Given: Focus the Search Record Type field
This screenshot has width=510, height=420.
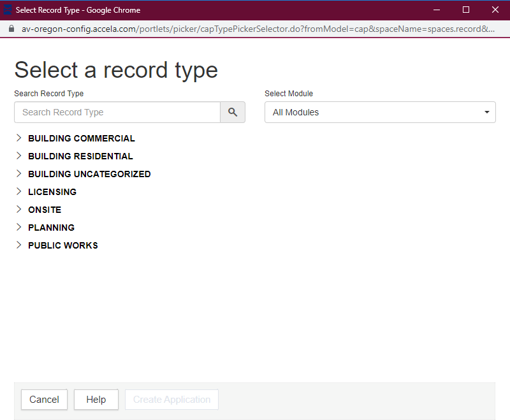Looking at the screenshot, I should coord(117,112).
